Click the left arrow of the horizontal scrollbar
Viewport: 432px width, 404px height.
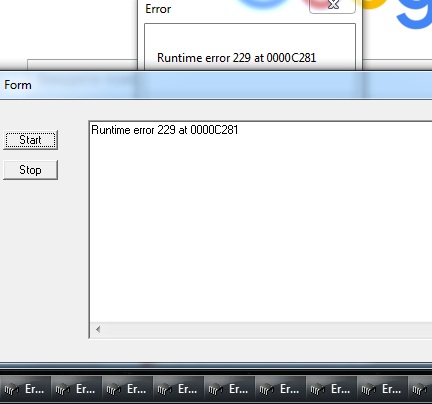(x=98, y=330)
